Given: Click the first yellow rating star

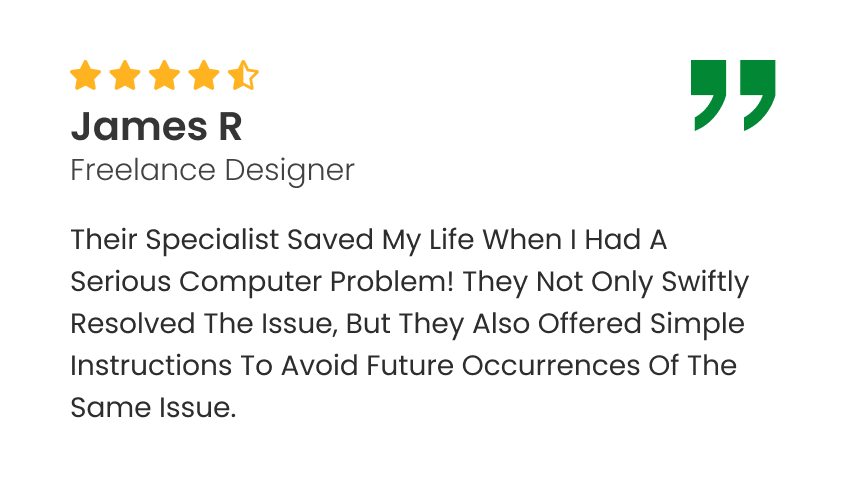Looking at the screenshot, I should [x=86, y=75].
